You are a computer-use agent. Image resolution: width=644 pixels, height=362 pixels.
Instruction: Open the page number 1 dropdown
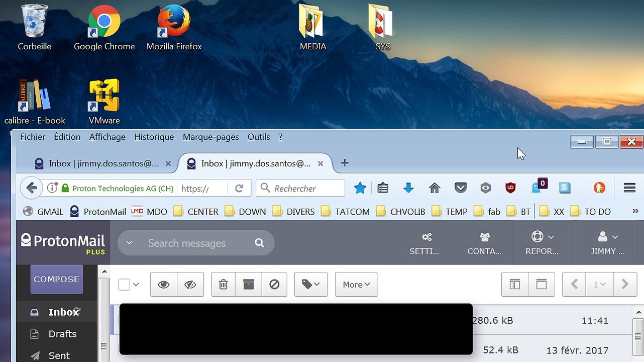[600, 285]
